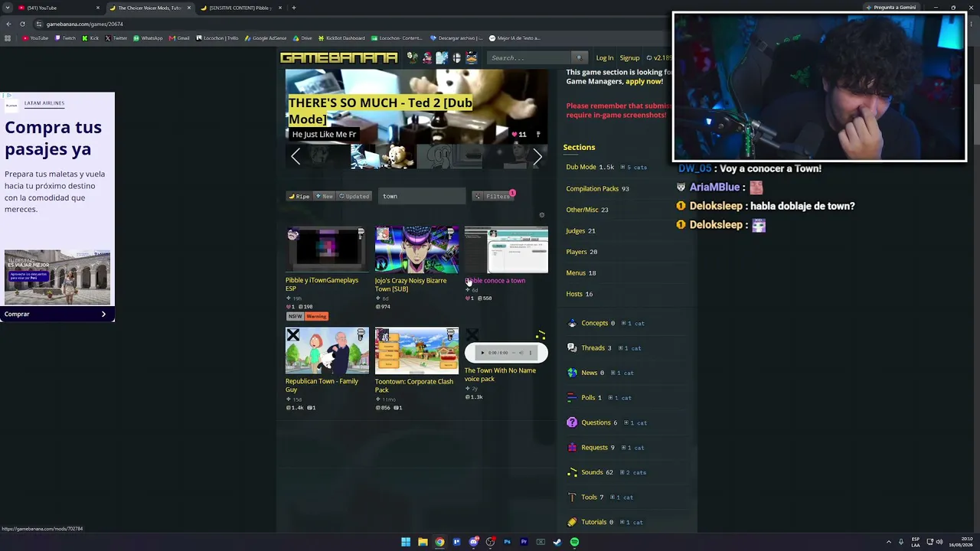Open the Dub Mode section
980x551 pixels.
click(x=581, y=167)
